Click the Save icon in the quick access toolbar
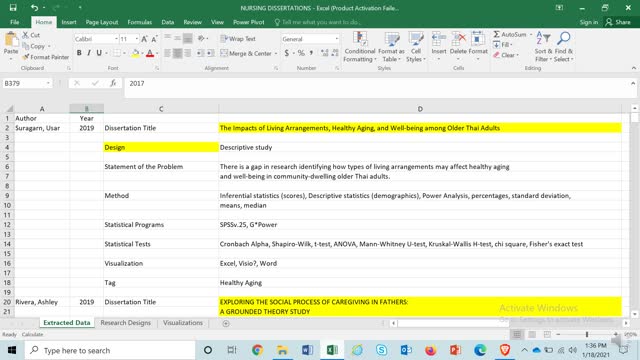640x360 pixels. click(13, 7)
